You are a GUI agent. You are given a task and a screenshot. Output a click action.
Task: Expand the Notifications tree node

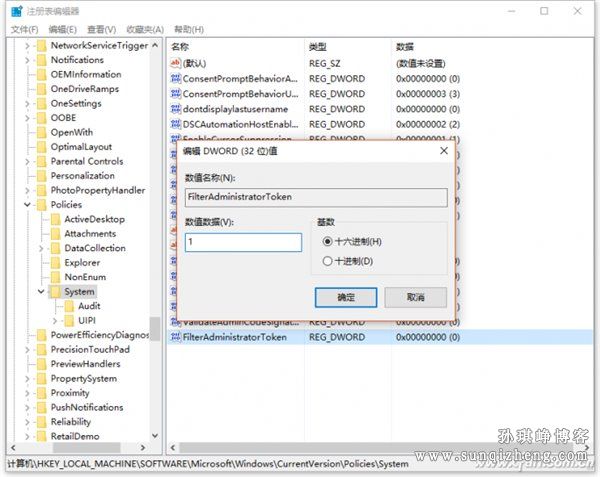(x=27, y=60)
